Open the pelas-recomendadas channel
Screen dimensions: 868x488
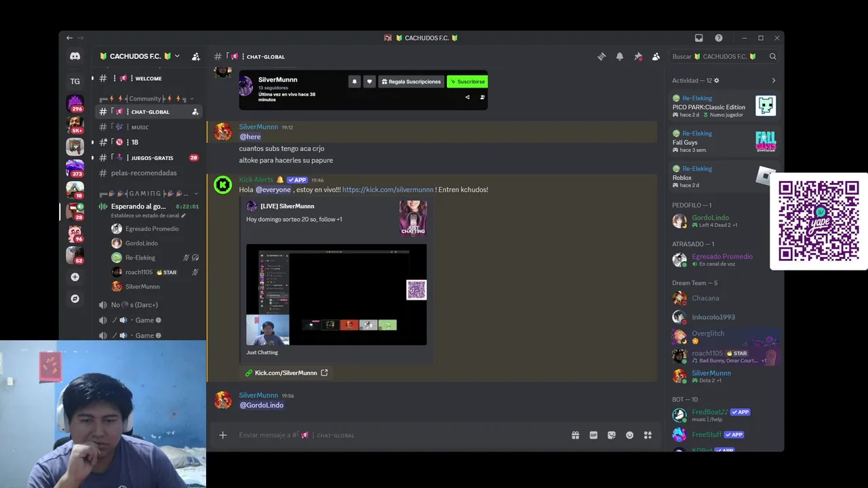point(149,173)
